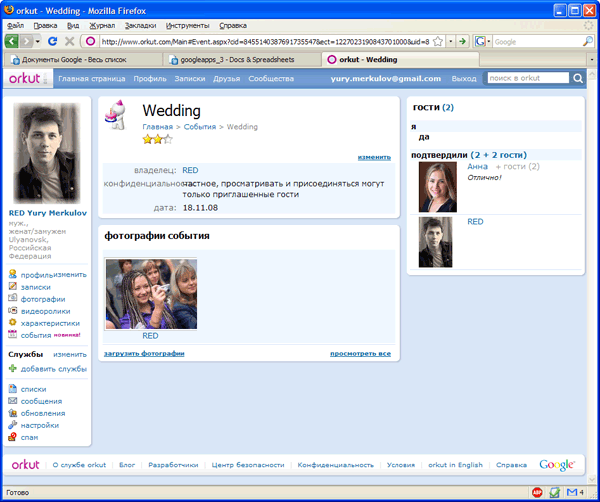The image size is (600, 502).
Task: Click the Adblock Plus status bar icon
Action: [x=537, y=492]
